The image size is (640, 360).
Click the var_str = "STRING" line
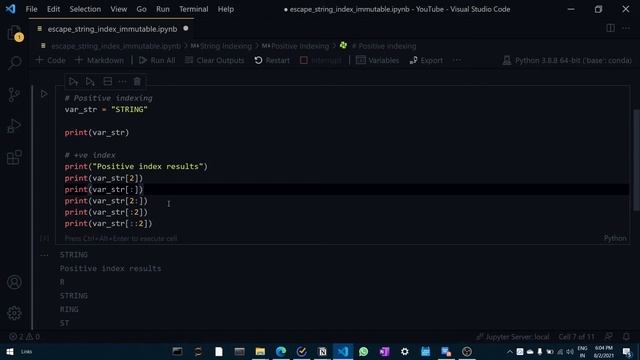[106, 109]
